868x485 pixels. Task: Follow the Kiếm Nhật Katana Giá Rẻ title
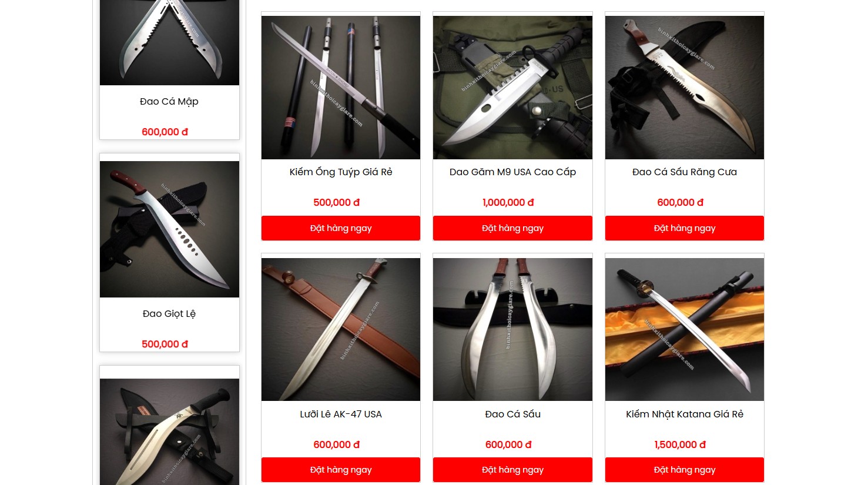685,414
